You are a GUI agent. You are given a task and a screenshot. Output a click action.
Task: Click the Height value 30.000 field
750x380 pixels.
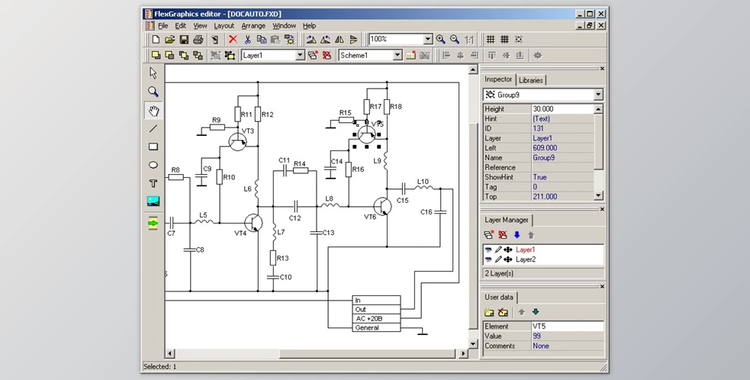(562, 109)
